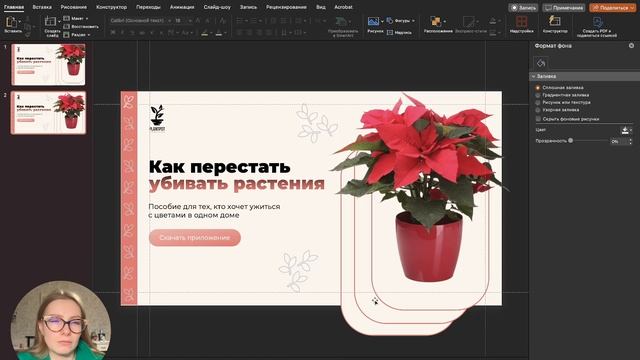Select Градиентная заливка radio button
640x360 pixels.
coord(538,95)
